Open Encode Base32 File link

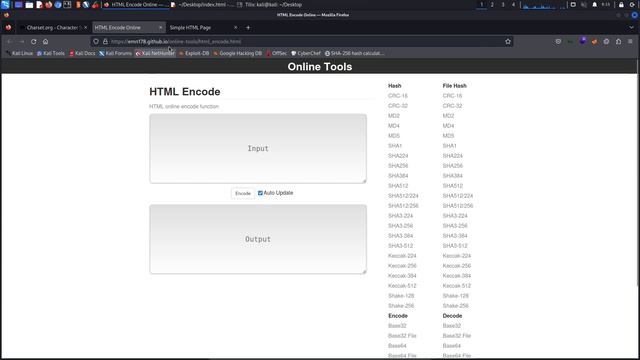coord(402,336)
